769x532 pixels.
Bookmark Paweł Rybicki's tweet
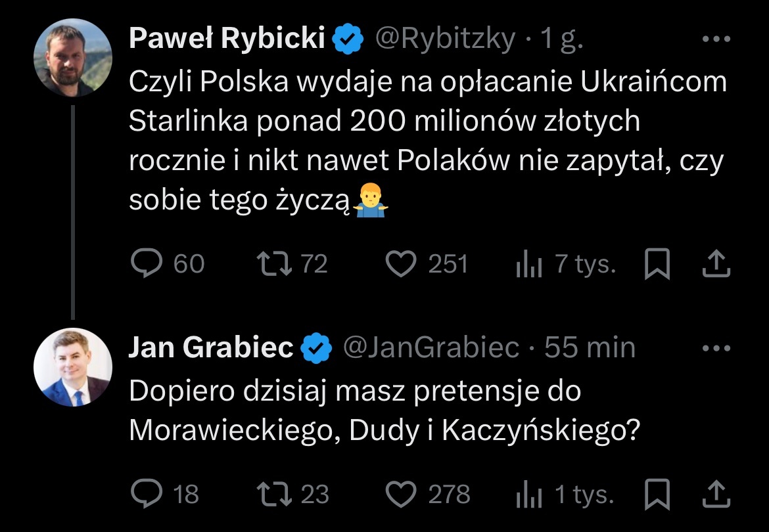(x=657, y=264)
